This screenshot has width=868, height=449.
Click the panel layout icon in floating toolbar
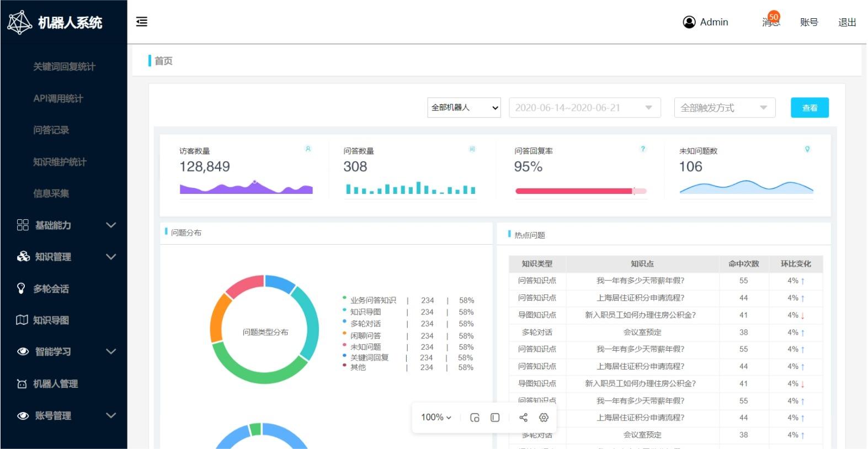tap(495, 418)
